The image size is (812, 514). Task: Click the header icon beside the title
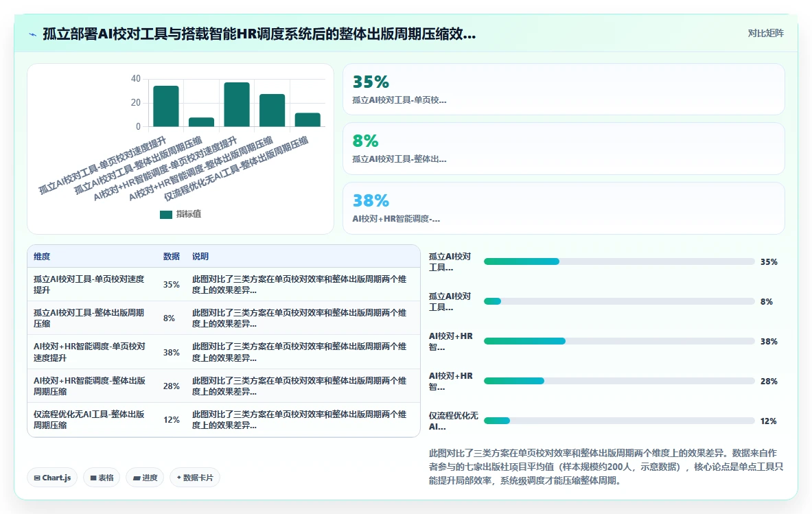click(x=33, y=34)
